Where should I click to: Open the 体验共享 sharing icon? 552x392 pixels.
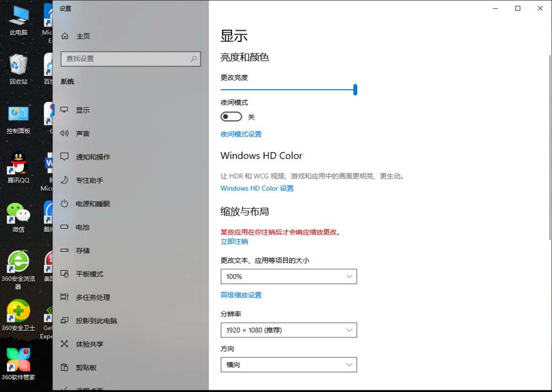(65, 344)
